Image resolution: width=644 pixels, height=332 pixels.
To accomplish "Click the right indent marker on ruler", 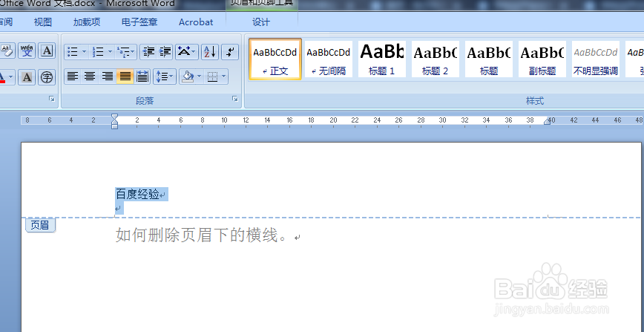I will [x=547, y=121].
